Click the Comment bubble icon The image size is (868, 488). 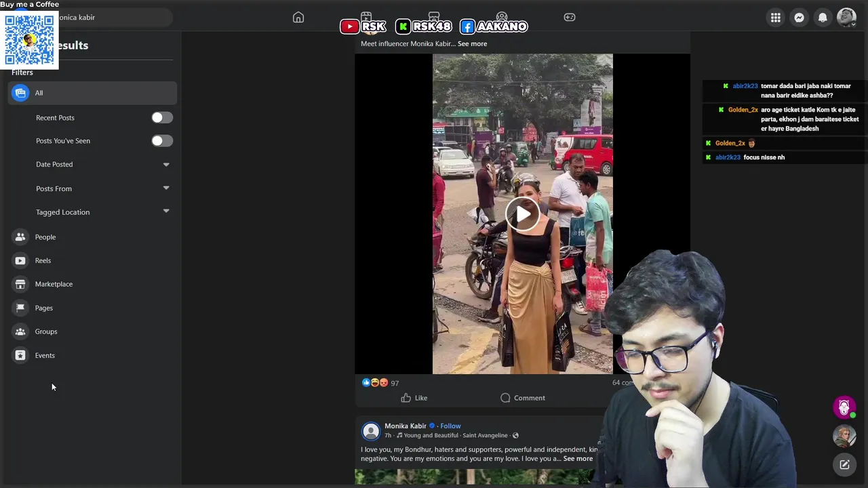click(x=505, y=398)
